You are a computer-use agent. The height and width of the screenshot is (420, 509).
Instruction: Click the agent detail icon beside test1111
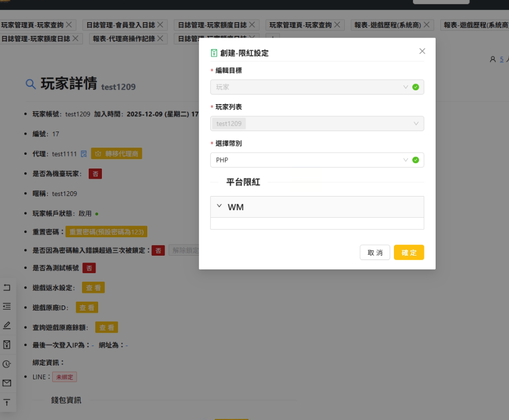click(x=83, y=154)
